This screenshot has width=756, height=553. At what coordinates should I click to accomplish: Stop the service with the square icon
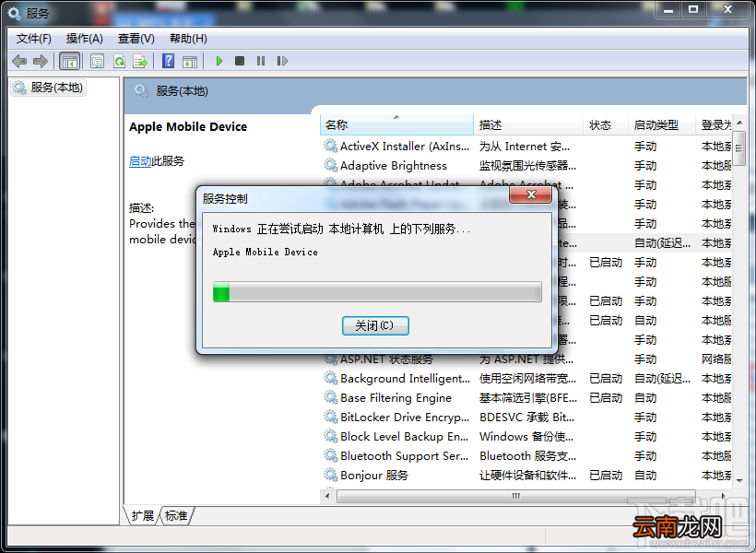coord(240,61)
